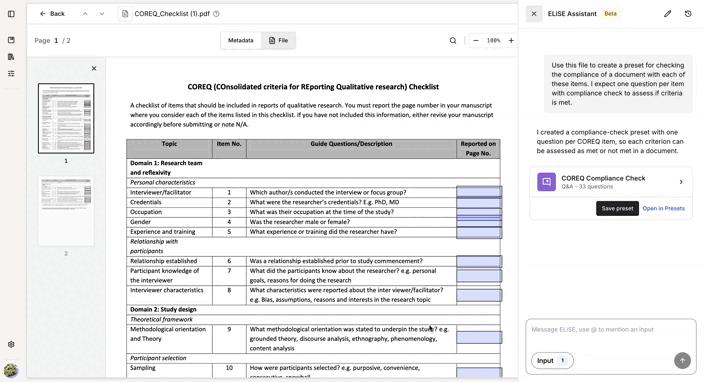Go to previous document with up chevron

point(85,14)
